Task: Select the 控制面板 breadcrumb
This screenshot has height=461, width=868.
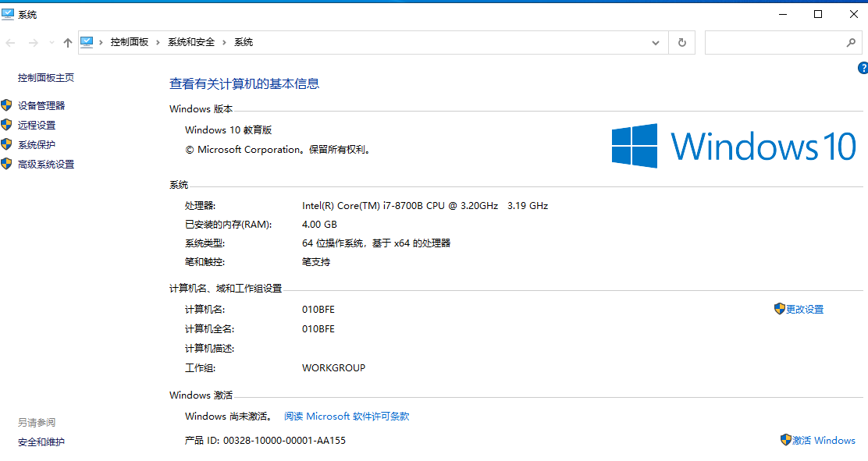Action: (130, 42)
